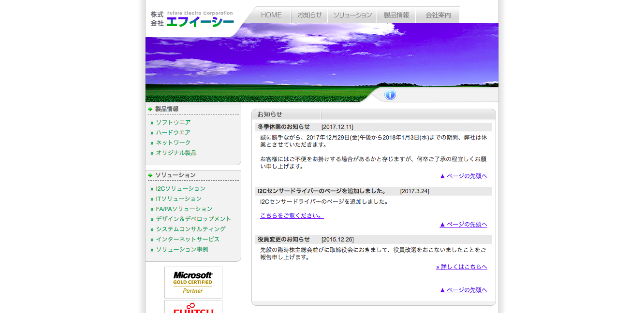
Task: Click the Fujitsu logo badge
Action: 193,307
